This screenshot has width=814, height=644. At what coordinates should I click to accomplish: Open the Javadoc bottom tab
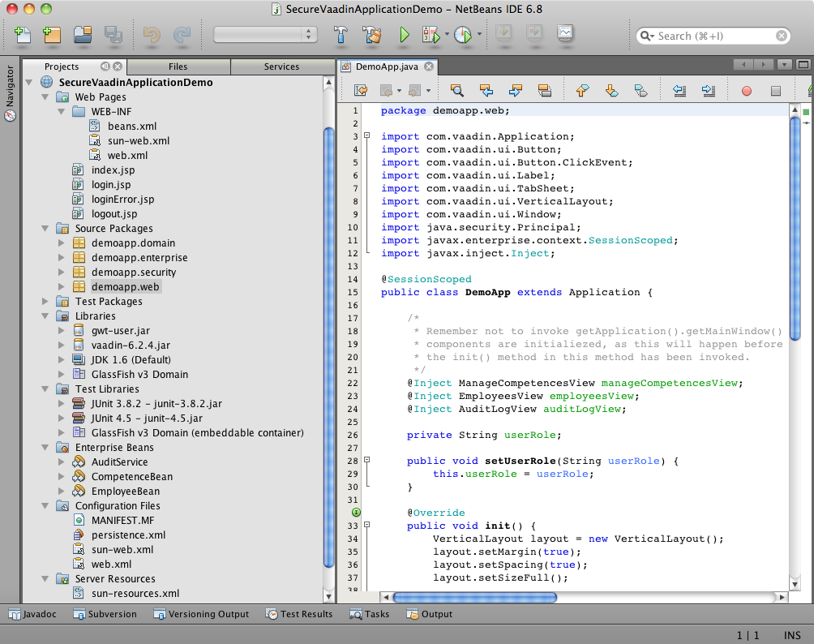tap(33, 614)
